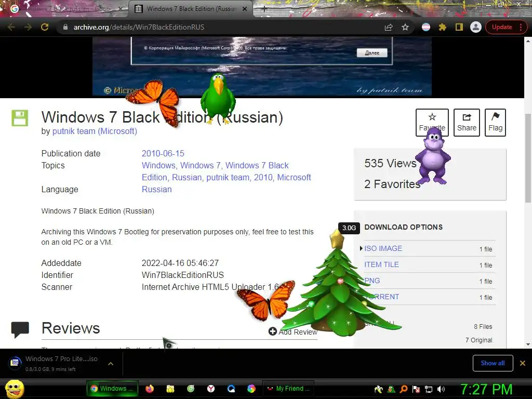Open the ITEM TILE download link

[x=381, y=264]
